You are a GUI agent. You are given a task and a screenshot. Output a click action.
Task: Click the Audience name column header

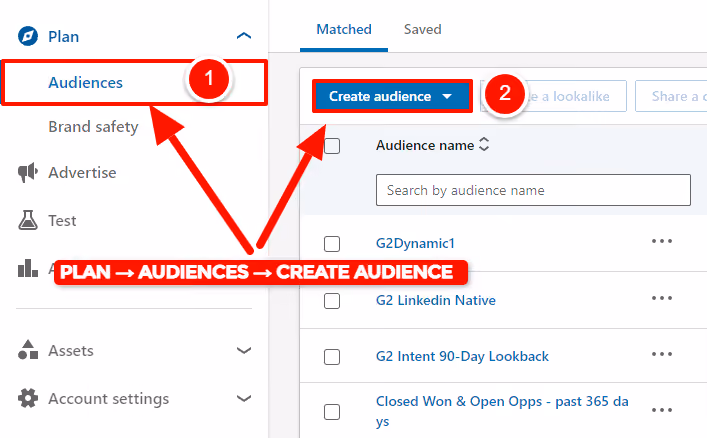[x=425, y=145]
